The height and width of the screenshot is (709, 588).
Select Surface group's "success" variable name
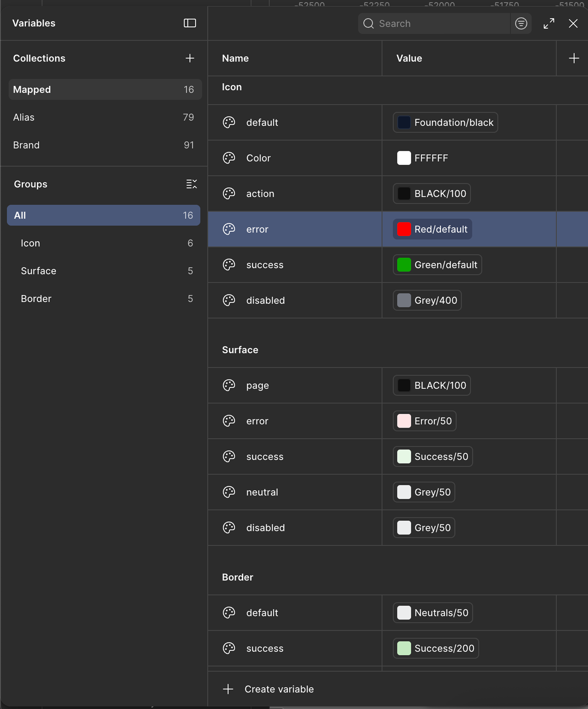click(265, 456)
